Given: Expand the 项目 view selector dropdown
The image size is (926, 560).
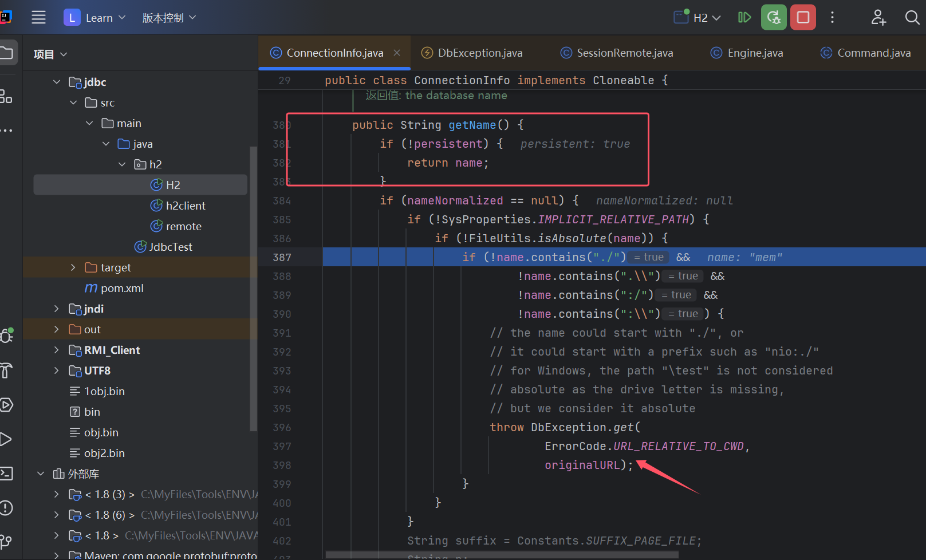Looking at the screenshot, I should [x=50, y=54].
